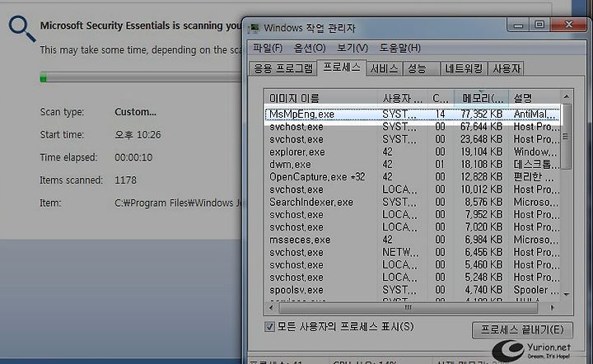Select svchost.exe row with NETW... user

[x=413, y=252]
